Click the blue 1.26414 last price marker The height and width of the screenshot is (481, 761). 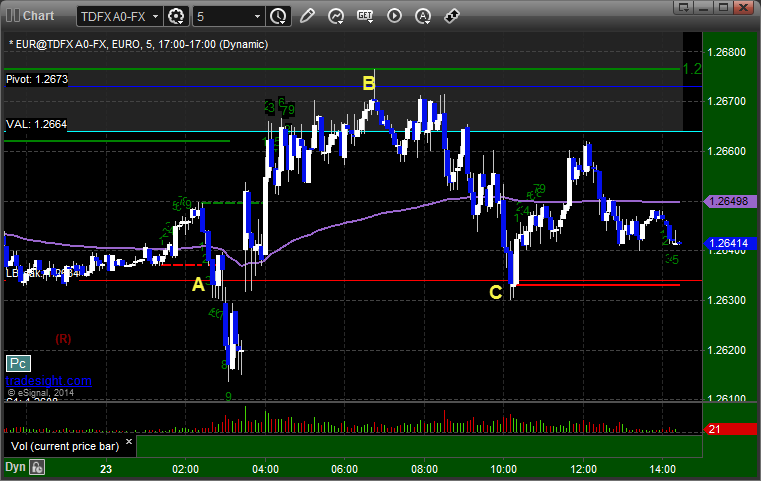(729, 243)
